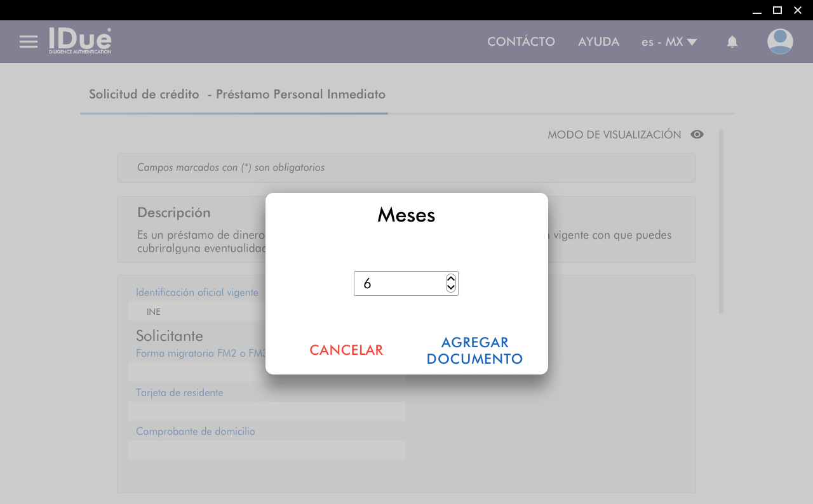Increase months with the up stepper arrow

point(451,279)
